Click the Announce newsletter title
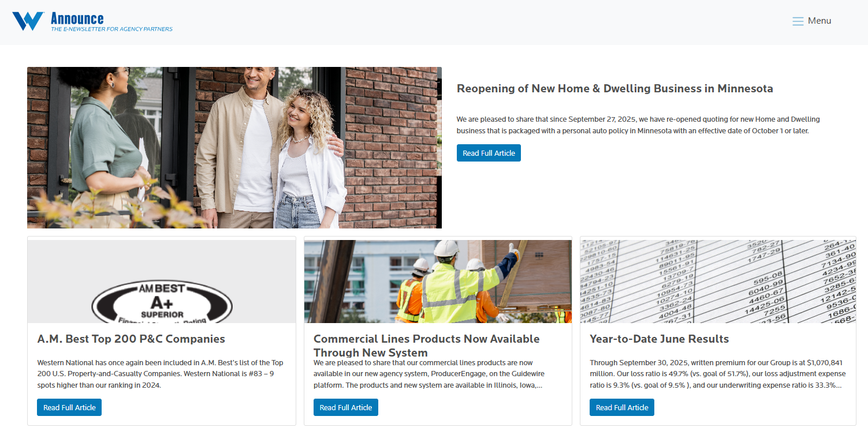The height and width of the screenshot is (435, 868). pyautogui.click(x=77, y=18)
